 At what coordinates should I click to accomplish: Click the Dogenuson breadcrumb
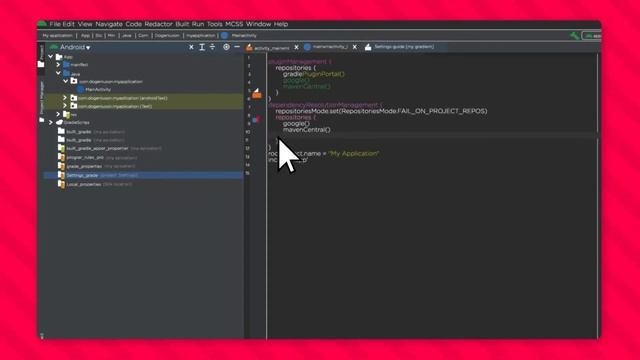point(167,36)
